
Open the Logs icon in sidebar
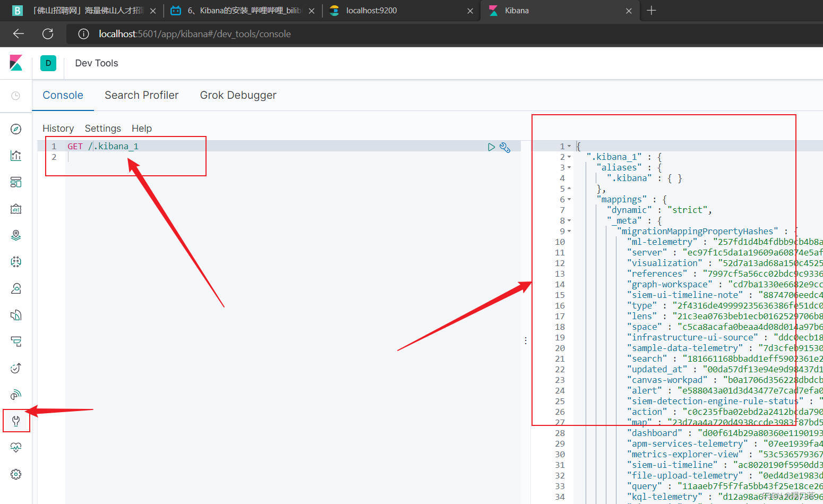[16, 315]
